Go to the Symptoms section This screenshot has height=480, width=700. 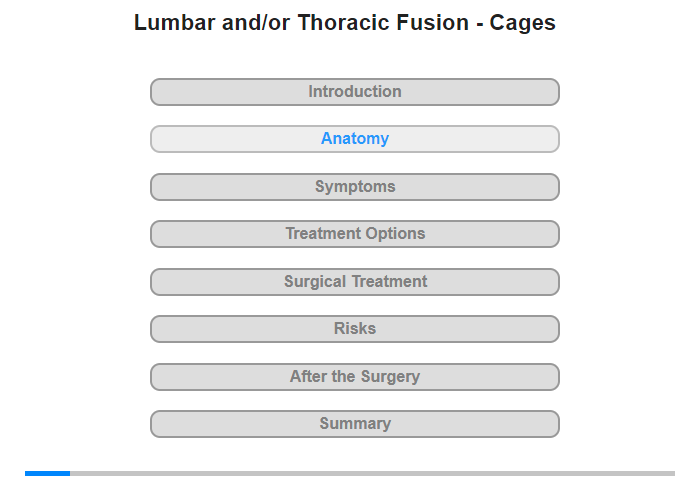[x=354, y=187]
